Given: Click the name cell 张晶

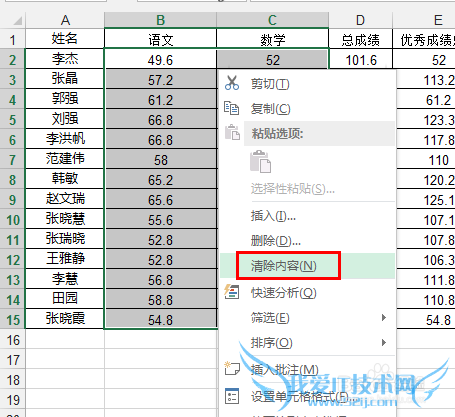Looking at the screenshot, I should 65,79.
